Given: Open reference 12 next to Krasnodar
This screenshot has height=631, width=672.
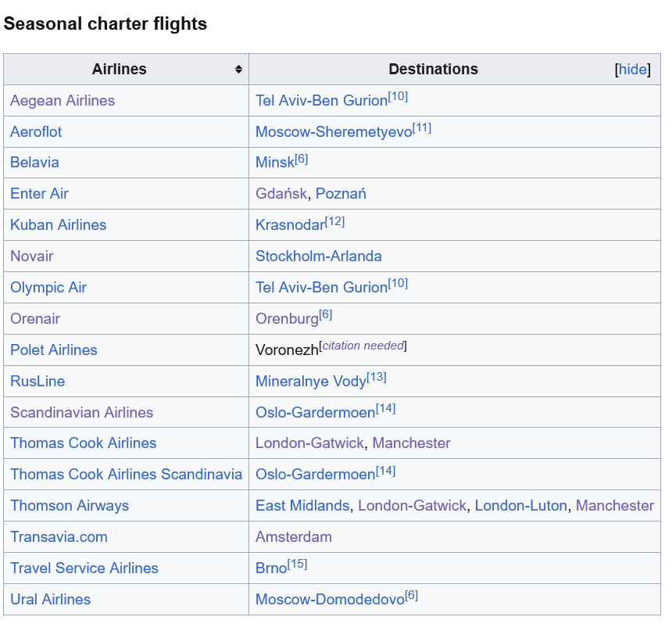Looking at the screenshot, I should [x=334, y=222].
